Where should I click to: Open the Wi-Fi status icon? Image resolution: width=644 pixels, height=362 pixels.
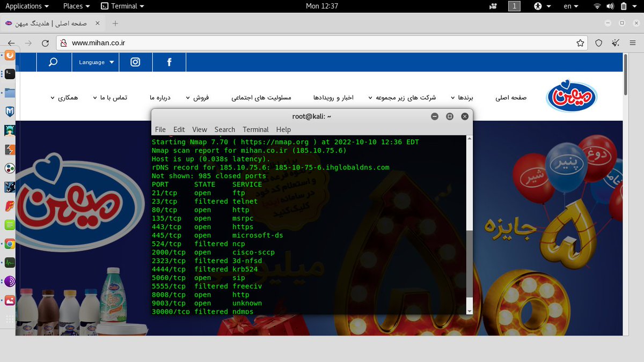(597, 6)
